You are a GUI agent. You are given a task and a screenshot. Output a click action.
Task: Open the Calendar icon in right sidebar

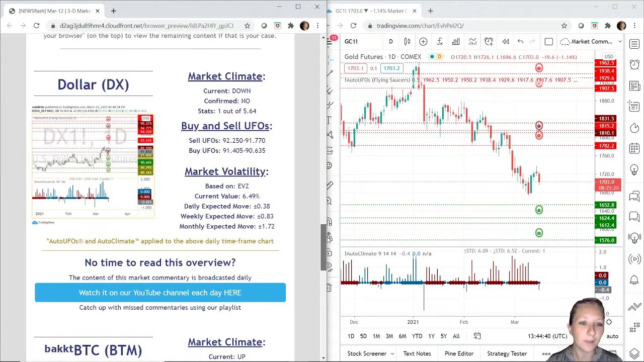[x=634, y=149]
